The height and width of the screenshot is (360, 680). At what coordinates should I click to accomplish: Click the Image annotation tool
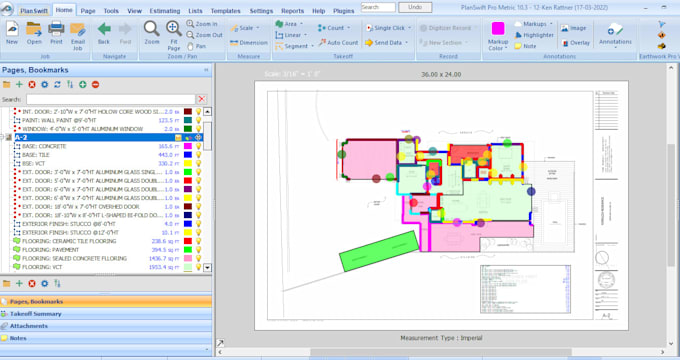[573, 28]
